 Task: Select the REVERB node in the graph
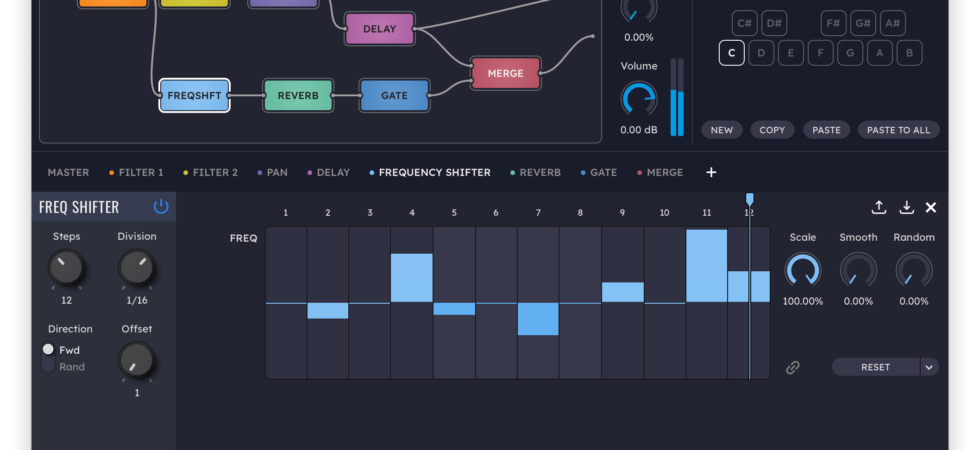[298, 96]
